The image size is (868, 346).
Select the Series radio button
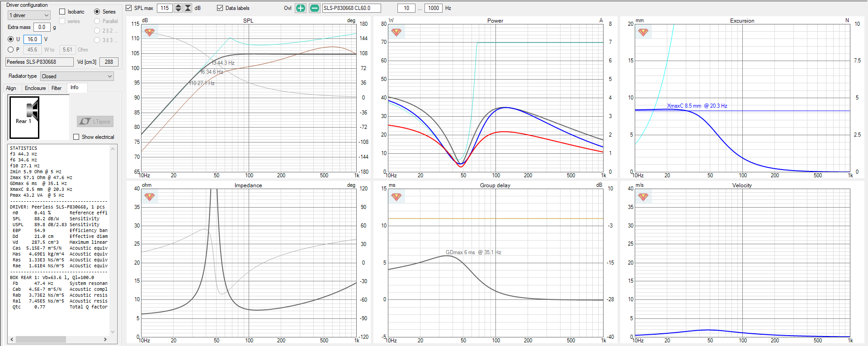click(97, 12)
